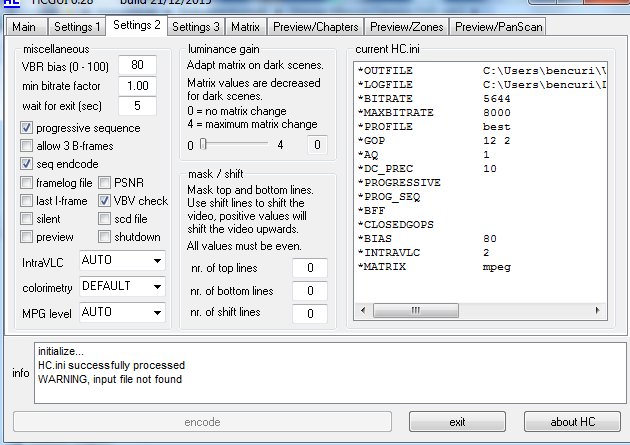Image resolution: width=630 pixels, height=445 pixels.
Task: Click the *GOP 12 2 line
Action: (x=434, y=141)
